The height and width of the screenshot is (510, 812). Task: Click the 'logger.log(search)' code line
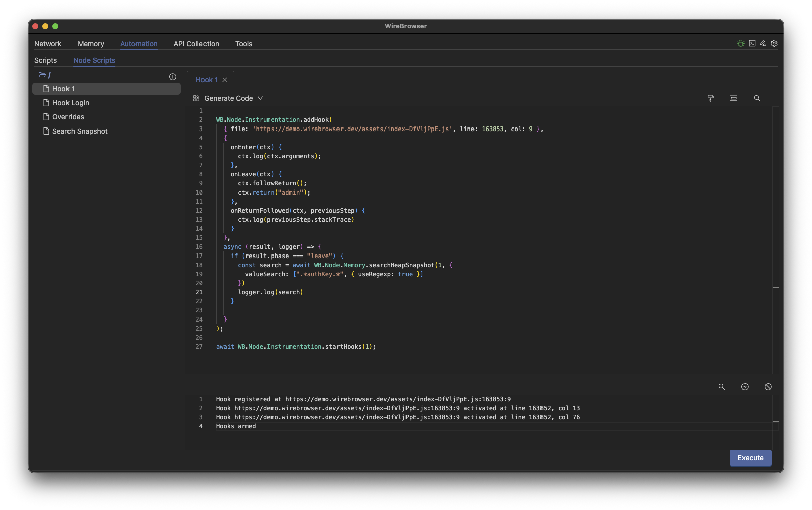[270, 292]
